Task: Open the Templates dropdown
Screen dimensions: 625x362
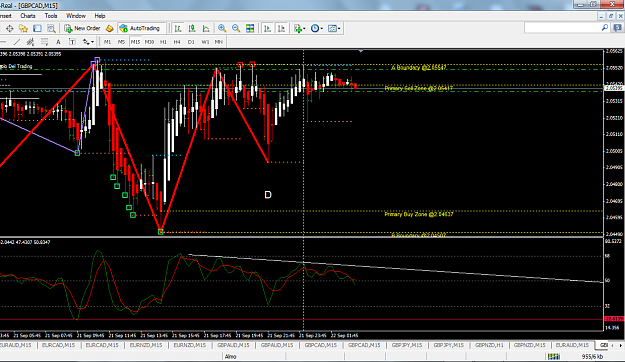Action: (x=334, y=28)
